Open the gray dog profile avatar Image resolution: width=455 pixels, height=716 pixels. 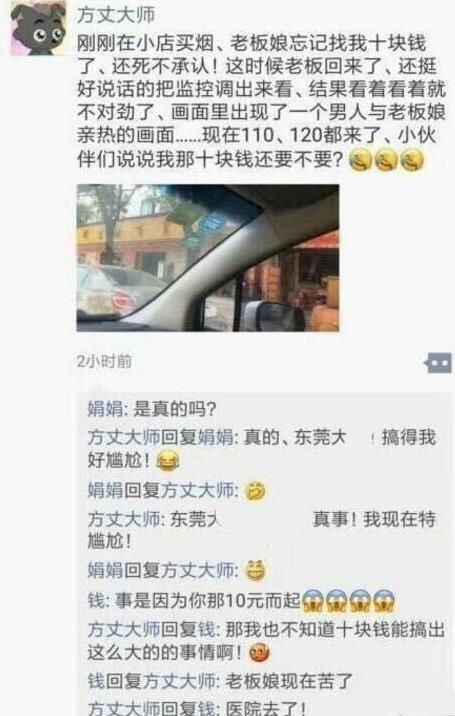tap(38, 27)
